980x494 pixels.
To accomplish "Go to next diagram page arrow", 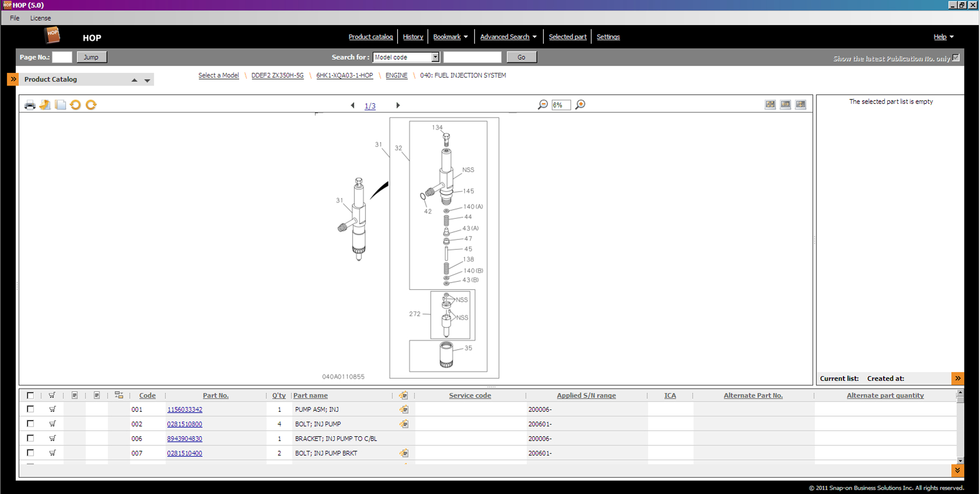I will tap(398, 105).
